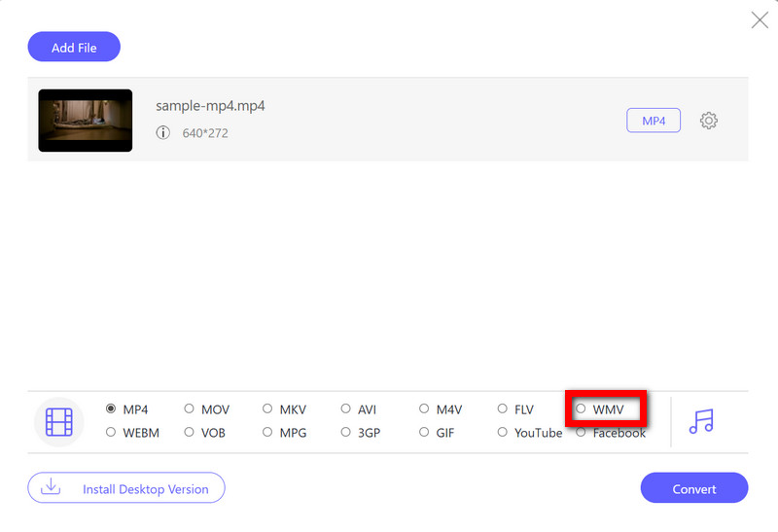Choose the WEBM format radio button
The width and height of the screenshot is (778, 532).
click(112, 433)
